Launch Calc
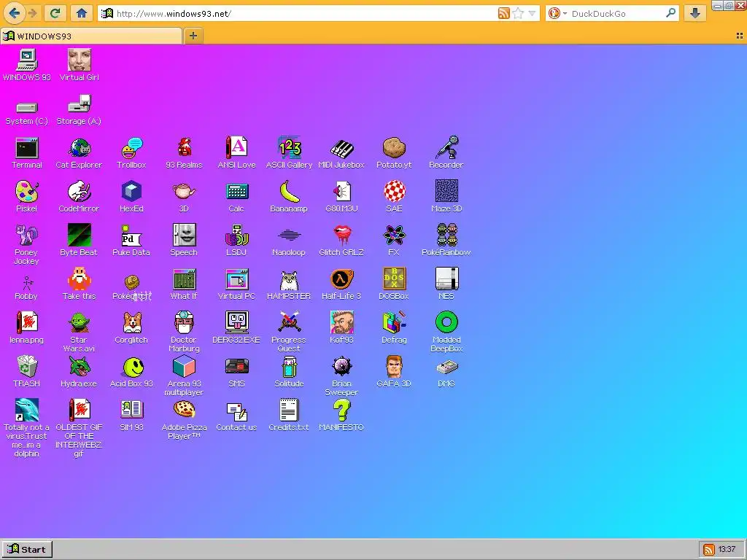 click(236, 196)
